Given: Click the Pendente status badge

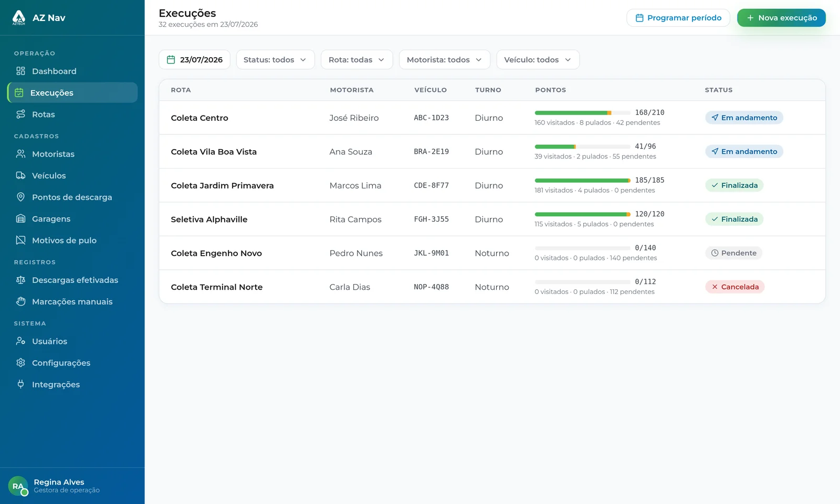Looking at the screenshot, I should click(x=733, y=253).
